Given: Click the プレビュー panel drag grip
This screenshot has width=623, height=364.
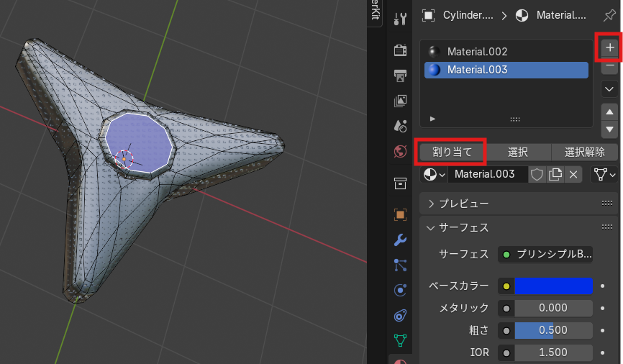Looking at the screenshot, I should pos(606,204).
